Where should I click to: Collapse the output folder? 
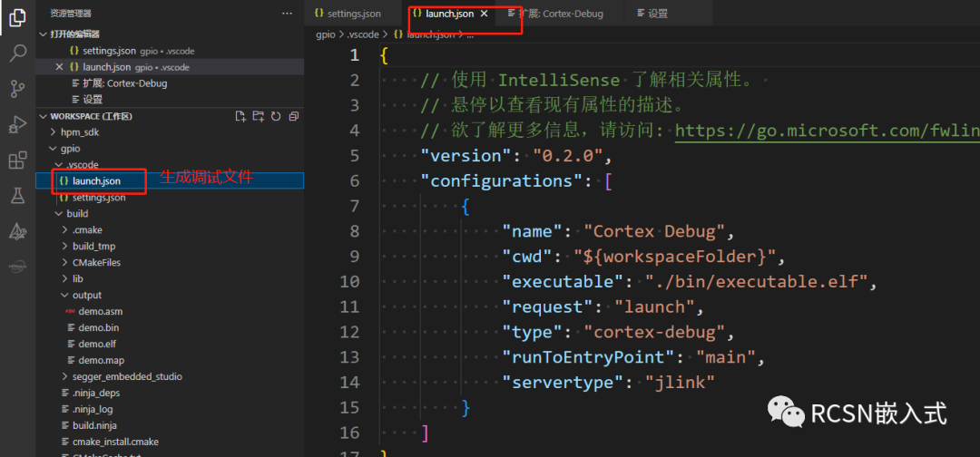65,295
